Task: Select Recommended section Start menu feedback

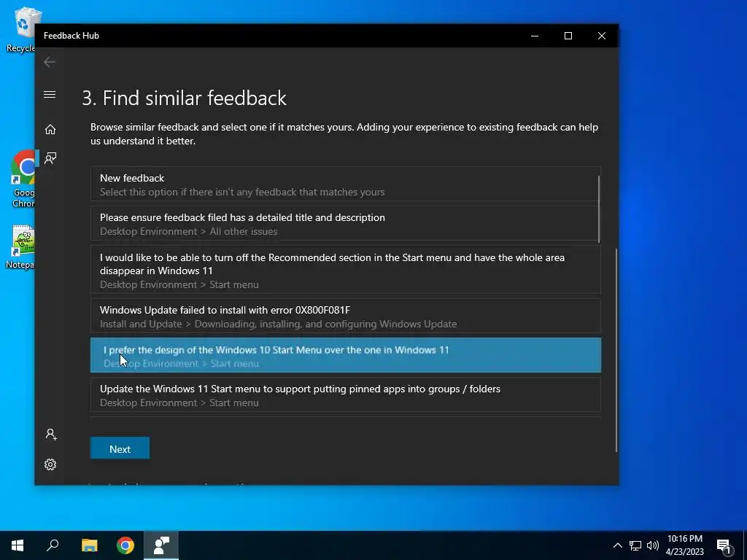Action: click(345, 270)
